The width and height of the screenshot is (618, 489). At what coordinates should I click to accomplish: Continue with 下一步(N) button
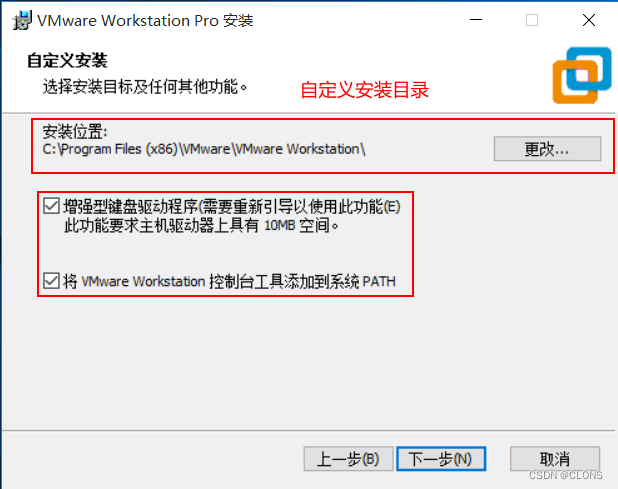tap(441, 459)
